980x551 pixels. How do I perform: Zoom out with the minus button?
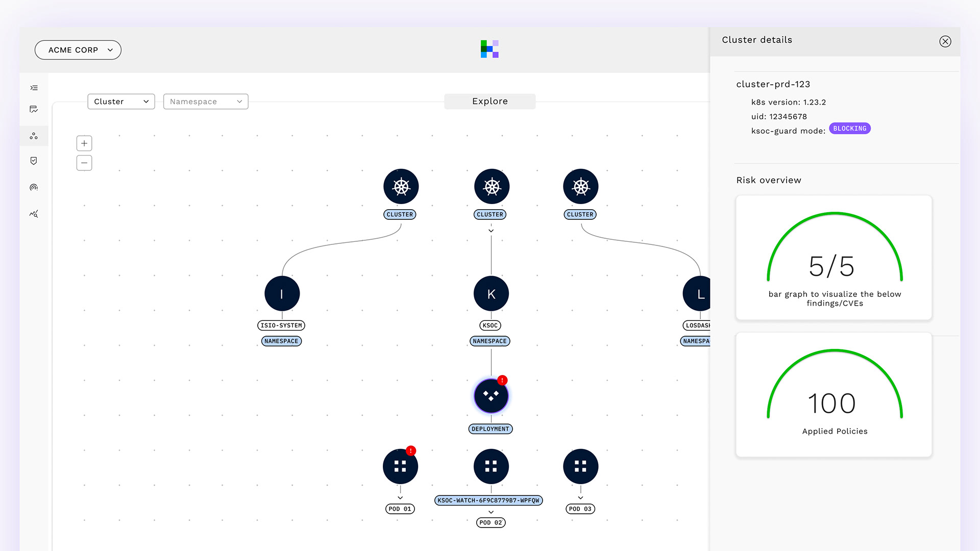(84, 163)
